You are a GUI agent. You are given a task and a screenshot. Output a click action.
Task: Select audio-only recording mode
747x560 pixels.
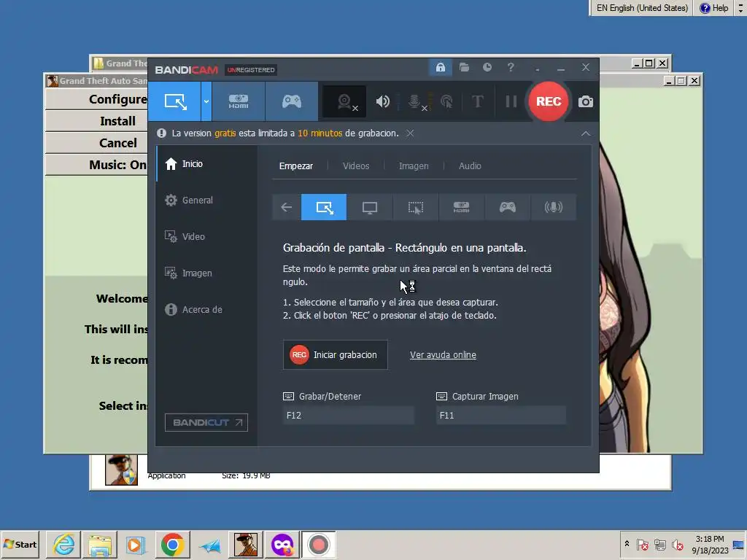[x=553, y=207]
